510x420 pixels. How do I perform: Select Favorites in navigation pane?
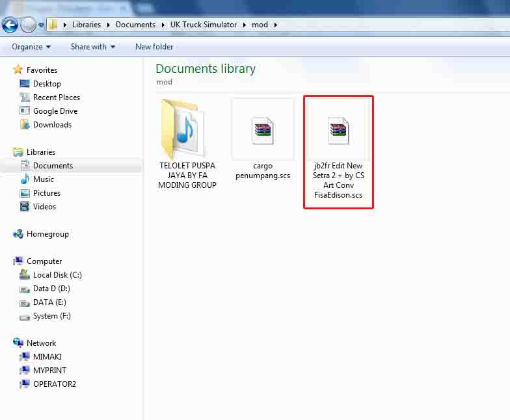tap(42, 70)
